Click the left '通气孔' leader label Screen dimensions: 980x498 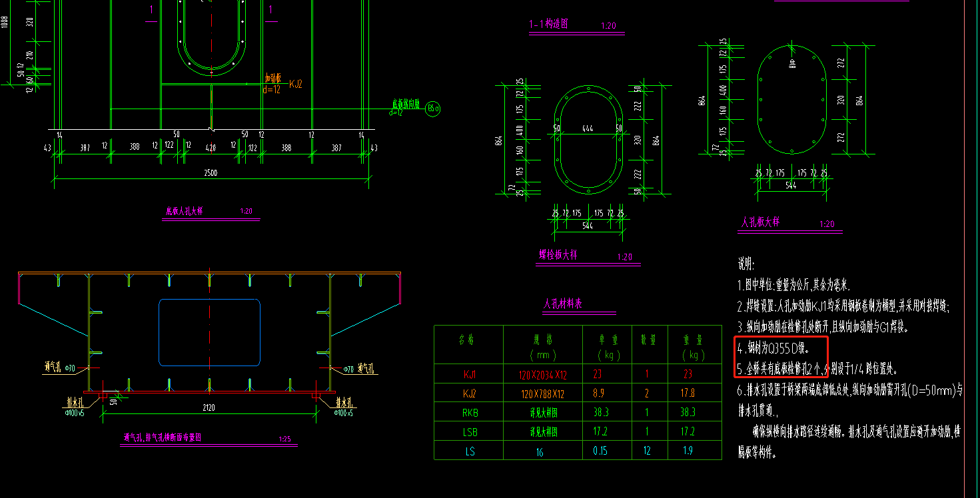click(x=52, y=367)
